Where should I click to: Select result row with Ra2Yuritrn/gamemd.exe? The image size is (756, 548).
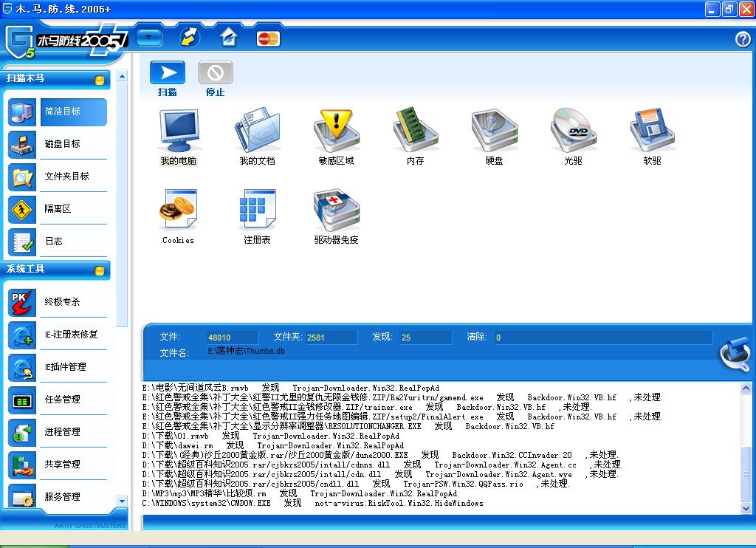pyautogui.click(x=402, y=397)
